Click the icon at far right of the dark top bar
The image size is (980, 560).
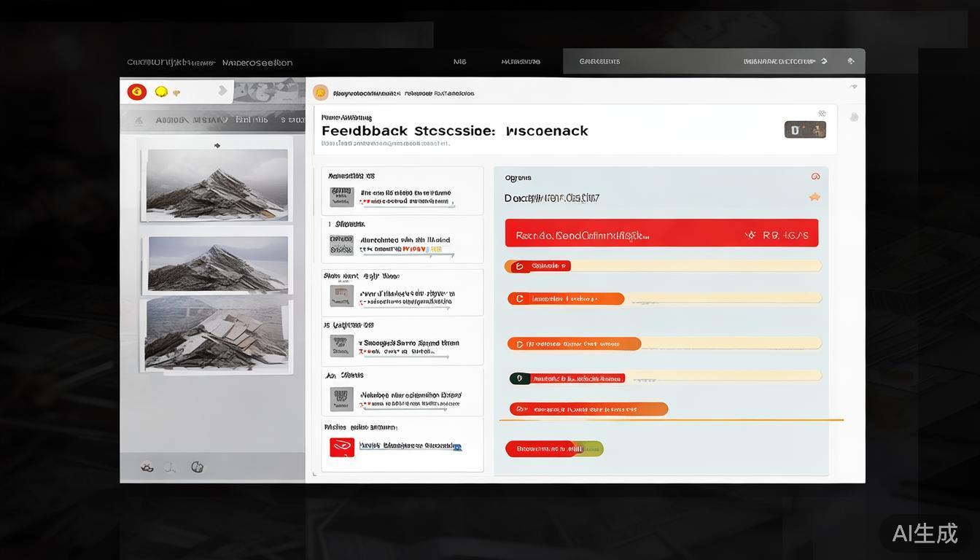[x=850, y=61]
